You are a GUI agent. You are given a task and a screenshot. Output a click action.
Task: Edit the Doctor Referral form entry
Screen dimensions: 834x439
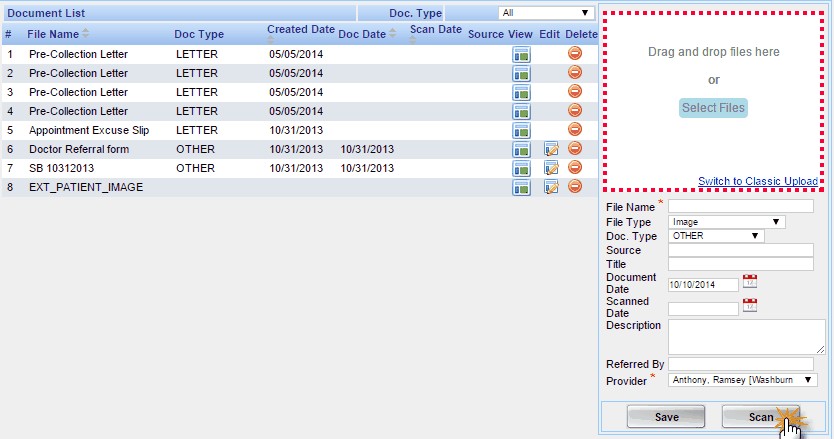550,149
